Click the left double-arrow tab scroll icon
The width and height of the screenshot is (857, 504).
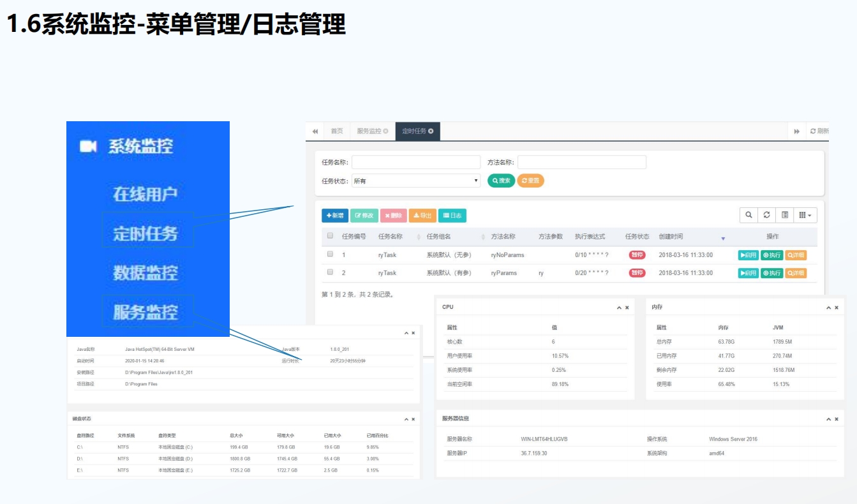(x=315, y=131)
